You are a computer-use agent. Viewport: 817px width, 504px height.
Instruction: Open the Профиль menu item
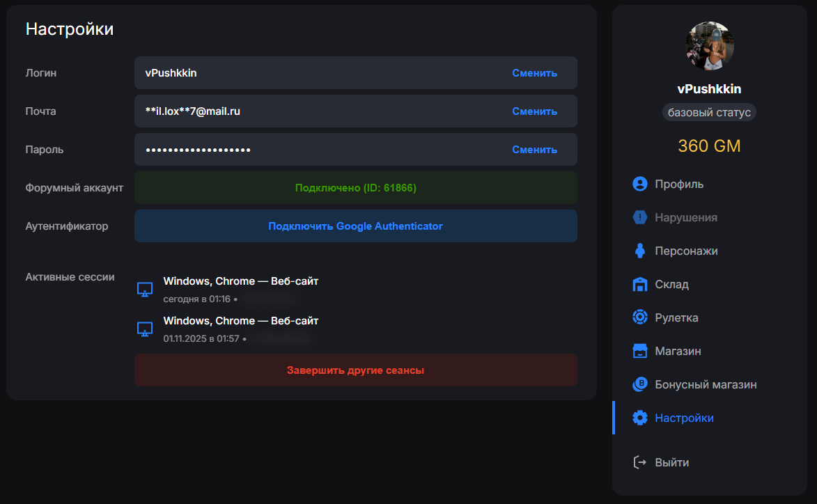click(678, 184)
